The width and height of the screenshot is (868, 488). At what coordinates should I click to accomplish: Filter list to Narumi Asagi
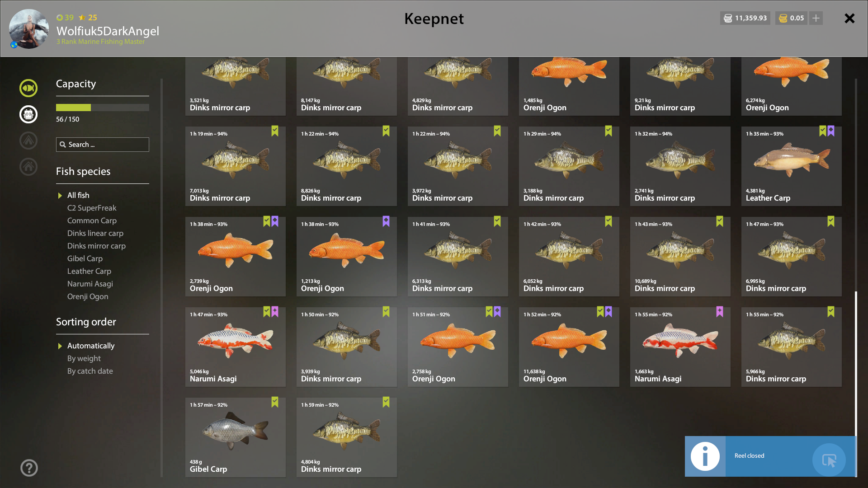pyautogui.click(x=90, y=284)
